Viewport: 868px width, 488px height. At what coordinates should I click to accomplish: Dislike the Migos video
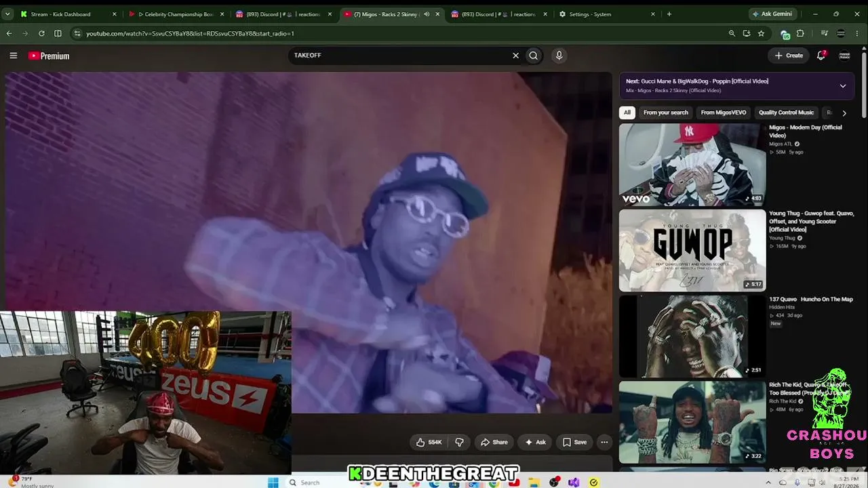459,442
